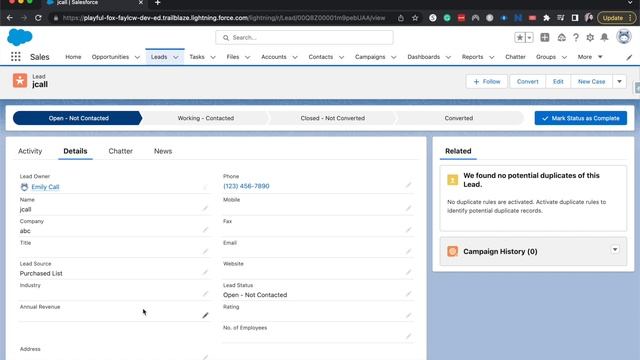
Task: Edit the Lead Status pencil icon
Action: coord(408,294)
